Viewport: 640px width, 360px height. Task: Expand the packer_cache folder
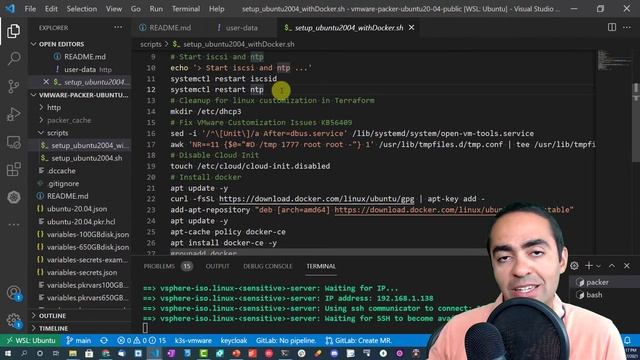pos(80,120)
